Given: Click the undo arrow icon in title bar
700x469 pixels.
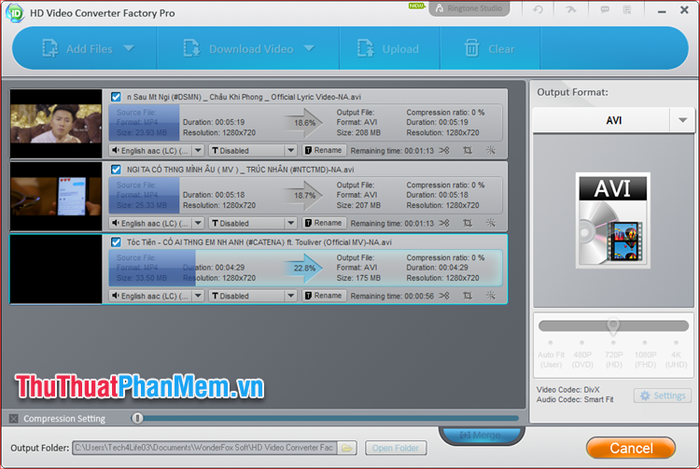Looking at the screenshot, I should click(x=538, y=9).
